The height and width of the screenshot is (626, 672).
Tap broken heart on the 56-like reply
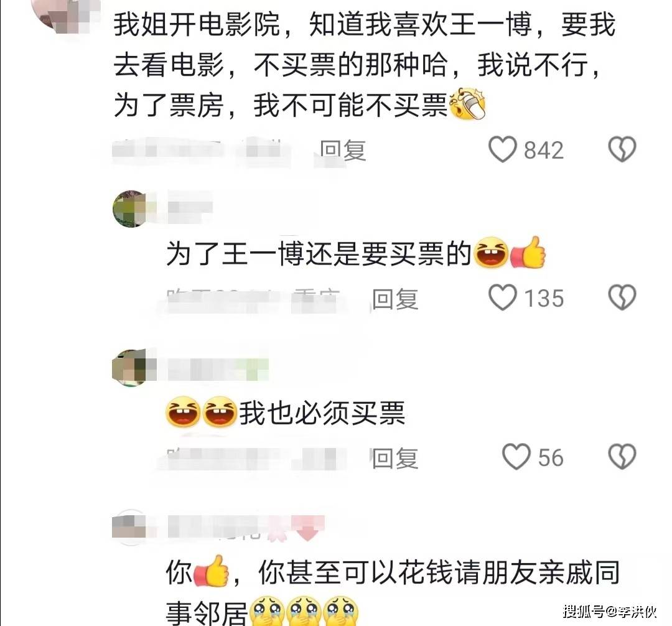coord(622,456)
